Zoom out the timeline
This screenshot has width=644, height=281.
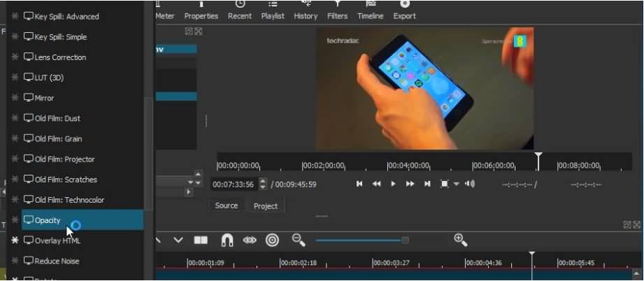[299, 240]
